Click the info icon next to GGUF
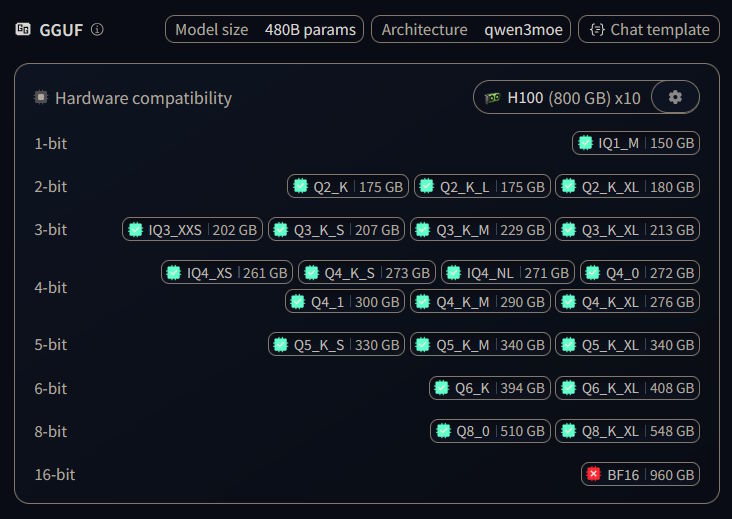 [x=97, y=29]
